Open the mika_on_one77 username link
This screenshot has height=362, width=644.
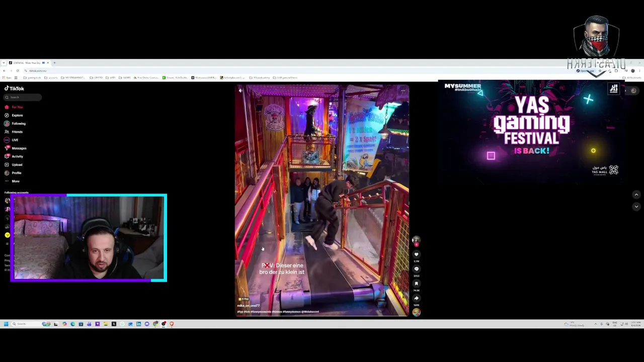click(x=249, y=306)
